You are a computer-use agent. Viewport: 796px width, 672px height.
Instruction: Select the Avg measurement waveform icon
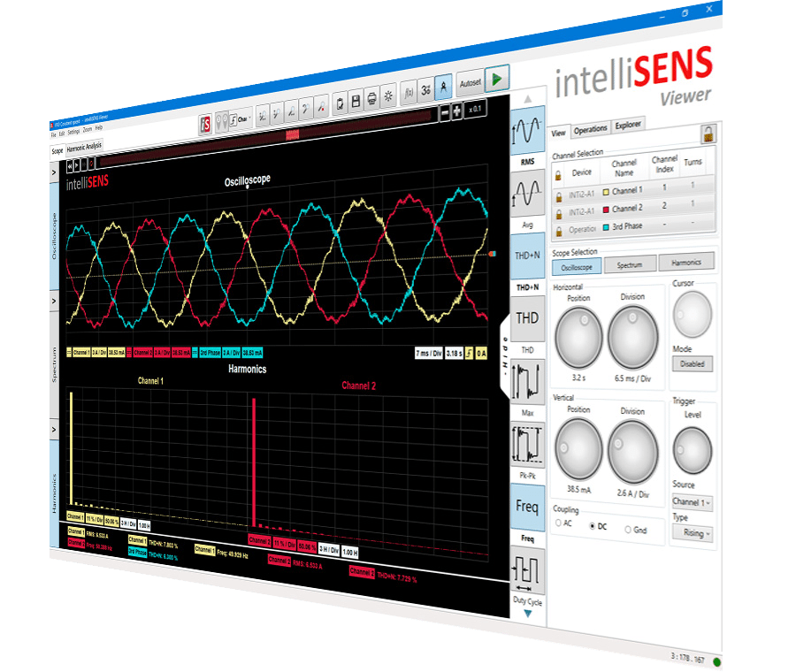coord(527,194)
